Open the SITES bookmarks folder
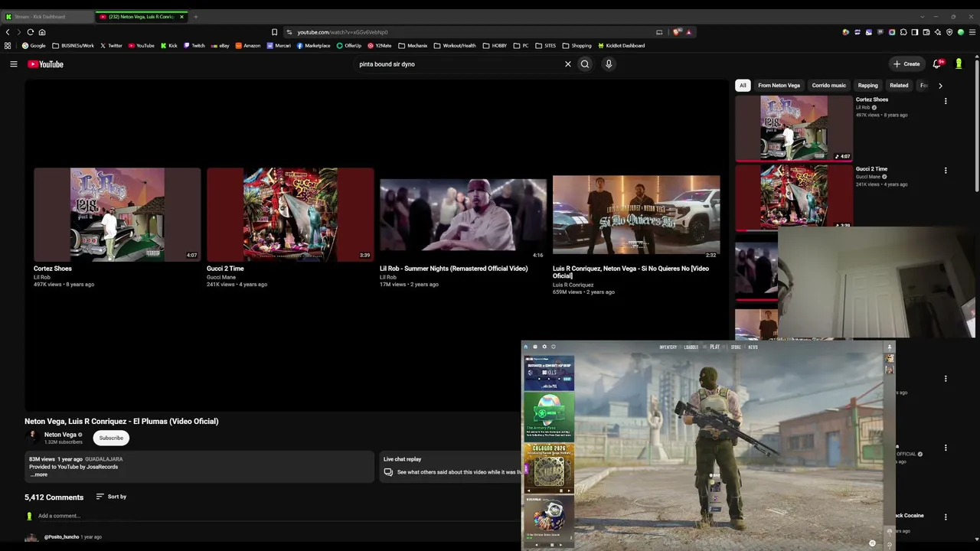The width and height of the screenshot is (980, 551). point(546,46)
